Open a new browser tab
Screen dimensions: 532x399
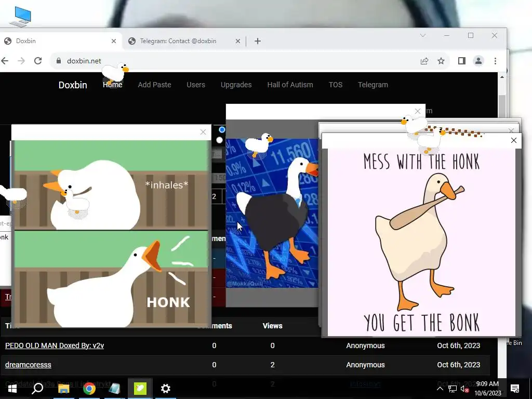[258, 41]
